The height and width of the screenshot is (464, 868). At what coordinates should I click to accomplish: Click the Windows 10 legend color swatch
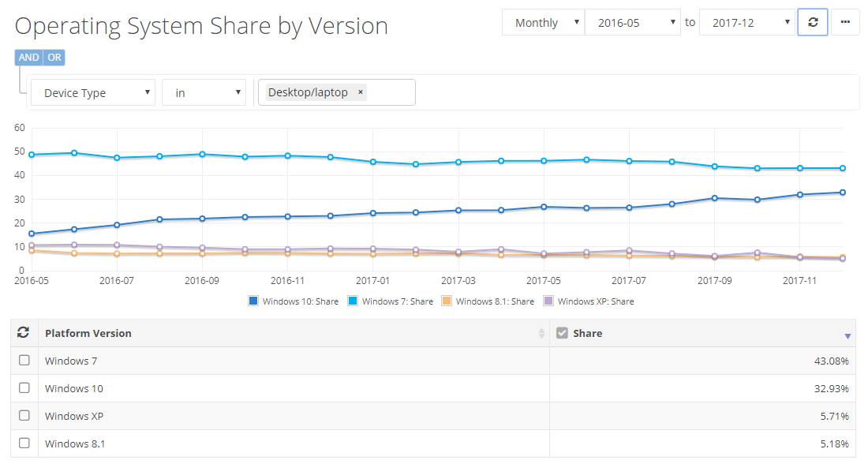(x=253, y=301)
